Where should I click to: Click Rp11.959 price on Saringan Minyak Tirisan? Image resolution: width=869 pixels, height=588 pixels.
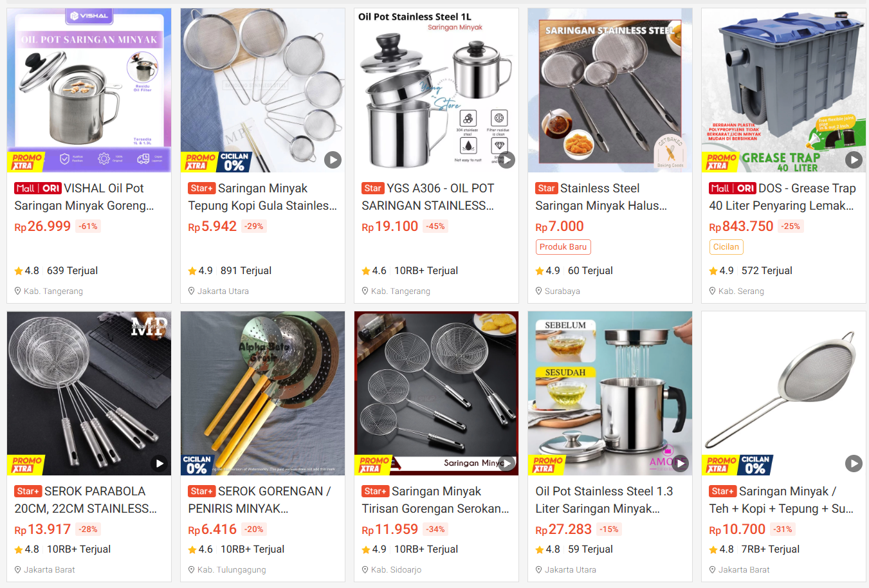coord(390,529)
